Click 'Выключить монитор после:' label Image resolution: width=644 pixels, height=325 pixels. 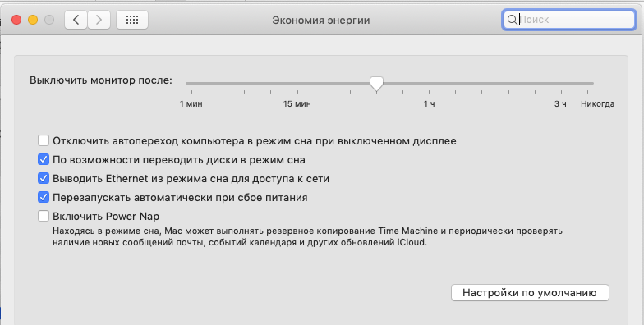tap(101, 80)
